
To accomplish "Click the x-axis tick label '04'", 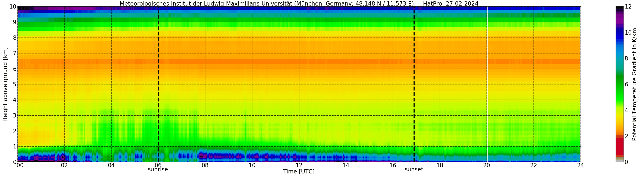I will (111, 165).
